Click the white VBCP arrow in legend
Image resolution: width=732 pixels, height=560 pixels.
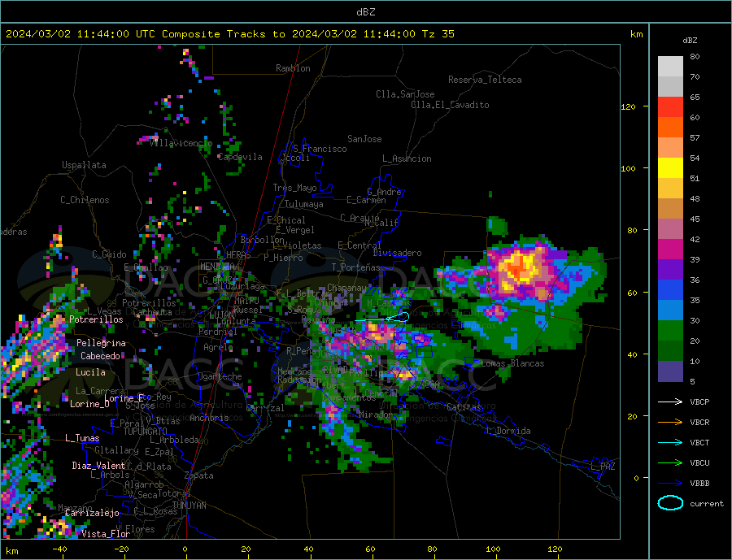click(x=670, y=402)
